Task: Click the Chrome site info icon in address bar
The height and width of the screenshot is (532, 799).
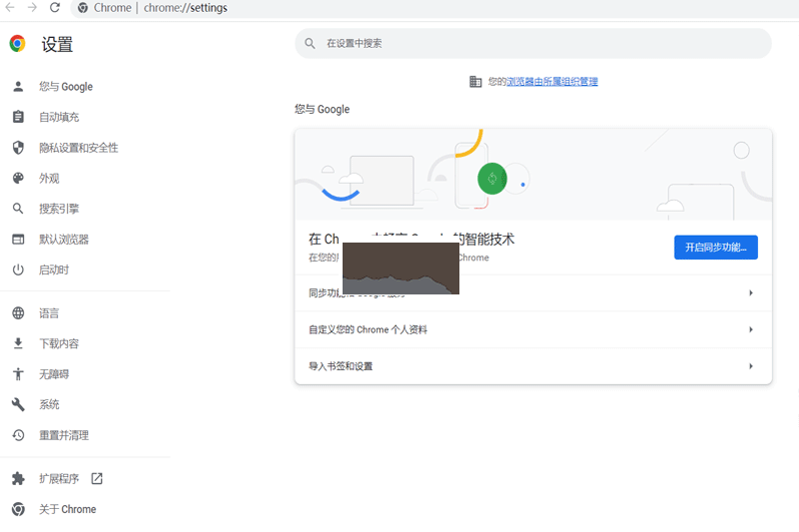Action: tap(83, 8)
